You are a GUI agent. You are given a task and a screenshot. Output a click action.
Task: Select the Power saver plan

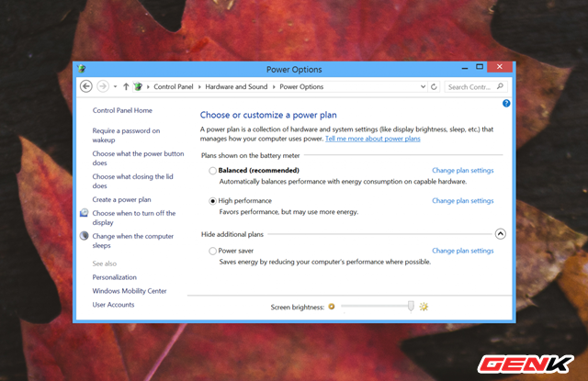[212, 251]
